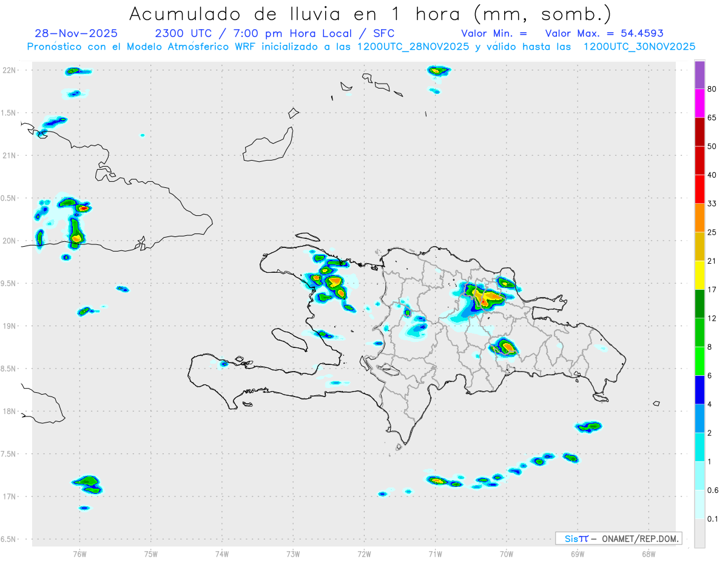This screenshot has width=728, height=562.
Task: Select the magenta 65–80 legend color band
Action: (699, 104)
